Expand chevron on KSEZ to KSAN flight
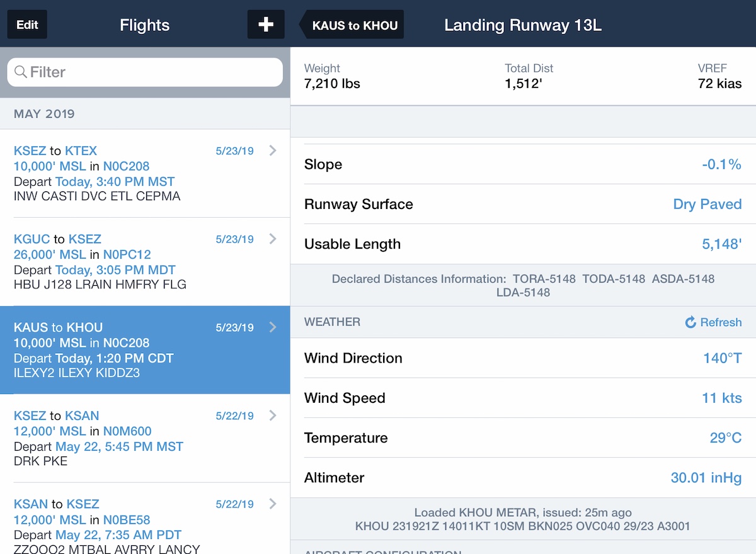756x554 pixels. [x=273, y=415]
